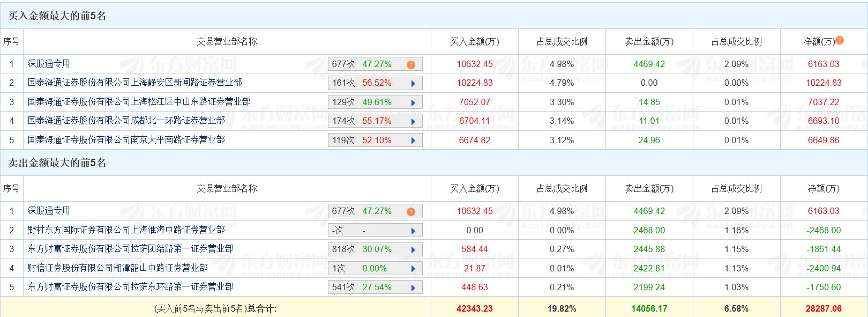Open 东方财富证券拉萨东环路第一证券营业部 link
The height and width of the screenshot is (317, 868).
(131, 287)
